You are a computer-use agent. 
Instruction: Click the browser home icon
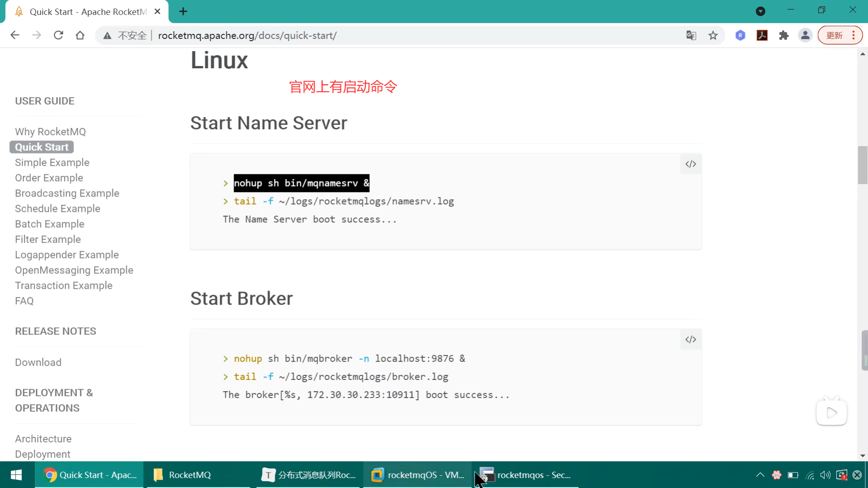(x=80, y=35)
